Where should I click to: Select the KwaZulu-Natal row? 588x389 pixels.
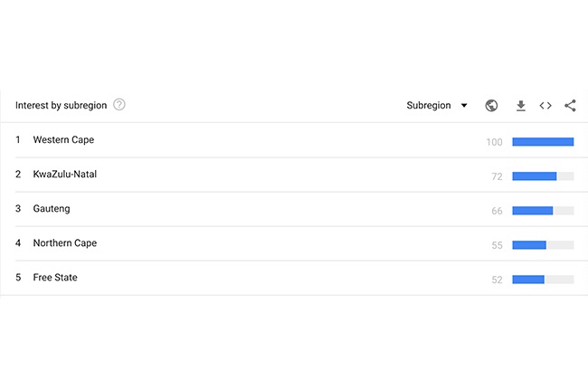coord(64,175)
